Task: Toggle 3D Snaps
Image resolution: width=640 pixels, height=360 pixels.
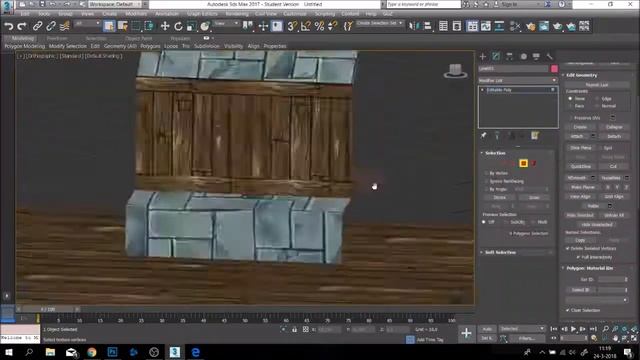Action: point(292,26)
